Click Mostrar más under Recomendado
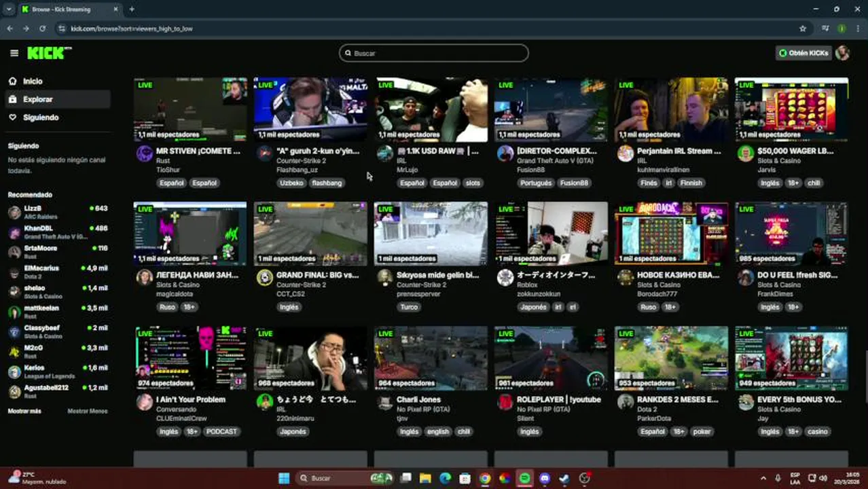The height and width of the screenshot is (489, 868). [x=24, y=411]
